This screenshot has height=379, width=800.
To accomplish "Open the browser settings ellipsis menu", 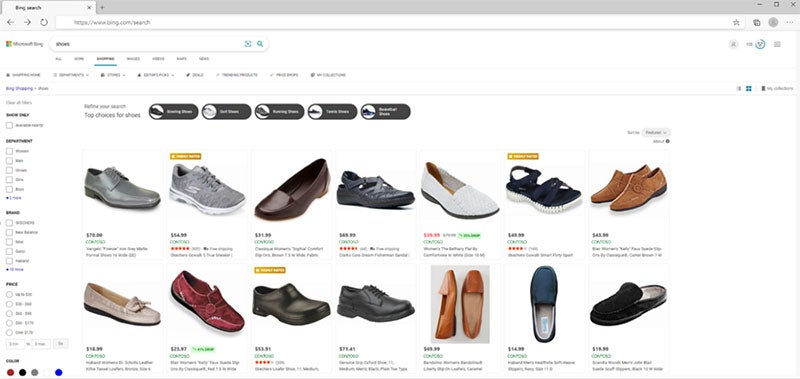I will [790, 22].
